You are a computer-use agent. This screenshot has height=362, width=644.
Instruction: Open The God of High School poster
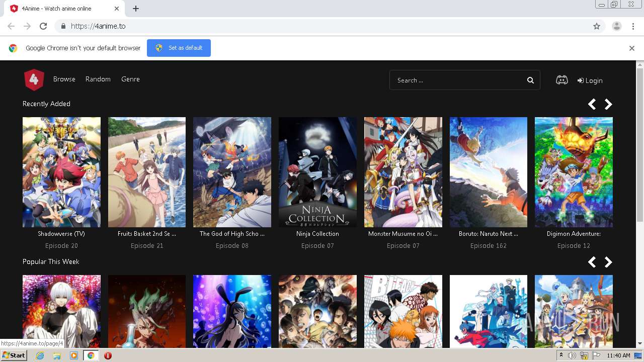[x=232, y=172]
